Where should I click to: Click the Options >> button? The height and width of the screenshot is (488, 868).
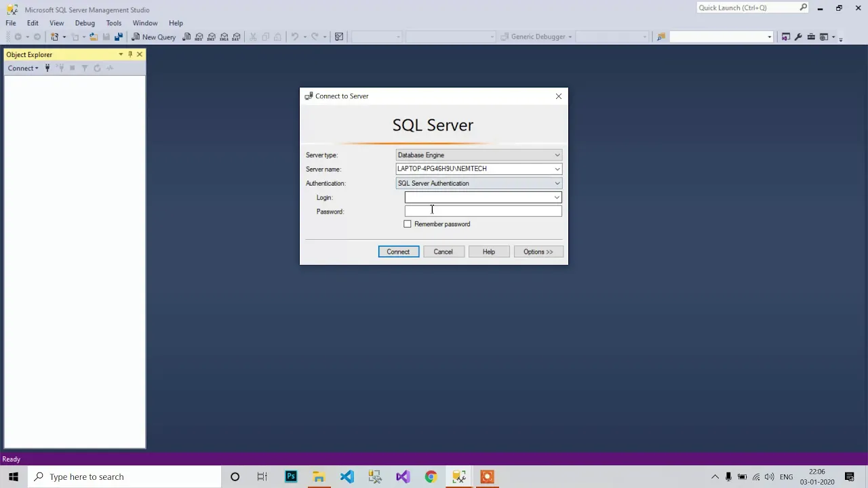click(x=538, y=251)
